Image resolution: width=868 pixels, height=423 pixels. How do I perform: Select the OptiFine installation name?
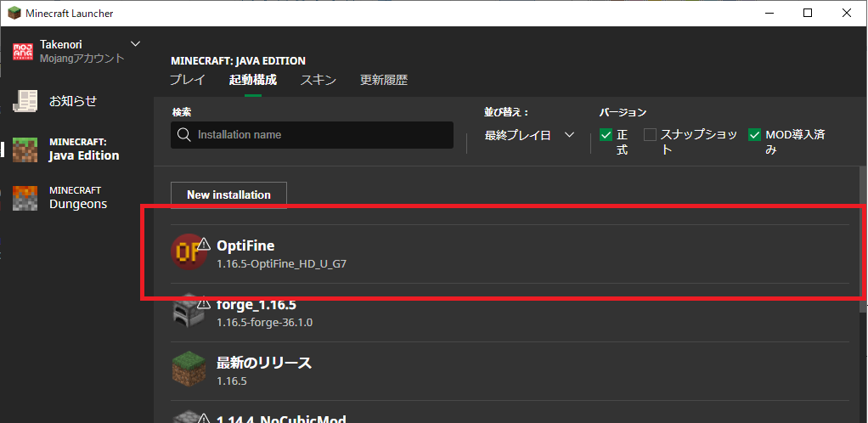(x=245, y=245)
